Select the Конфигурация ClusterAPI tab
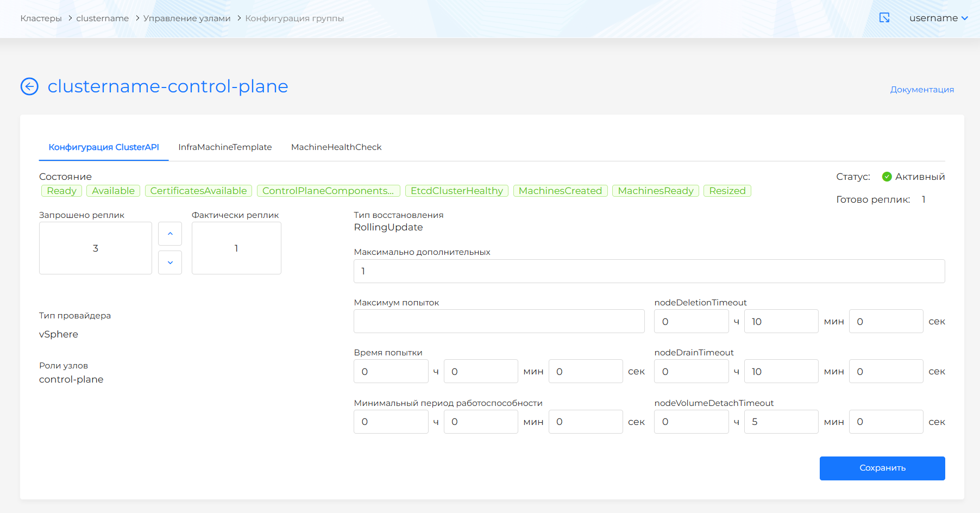Viewport: 980px width, 513px height. pyautogui.click(x=104, y=147)
